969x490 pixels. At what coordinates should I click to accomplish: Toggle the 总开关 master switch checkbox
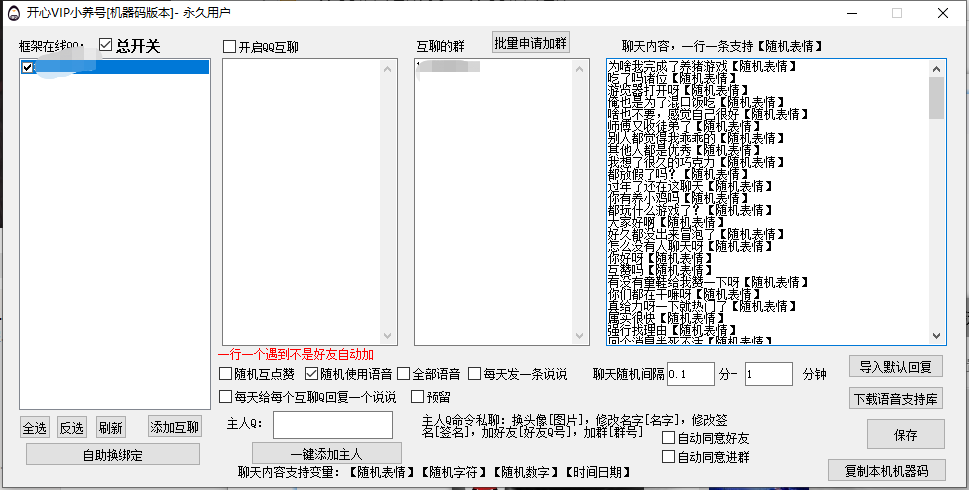106,46
